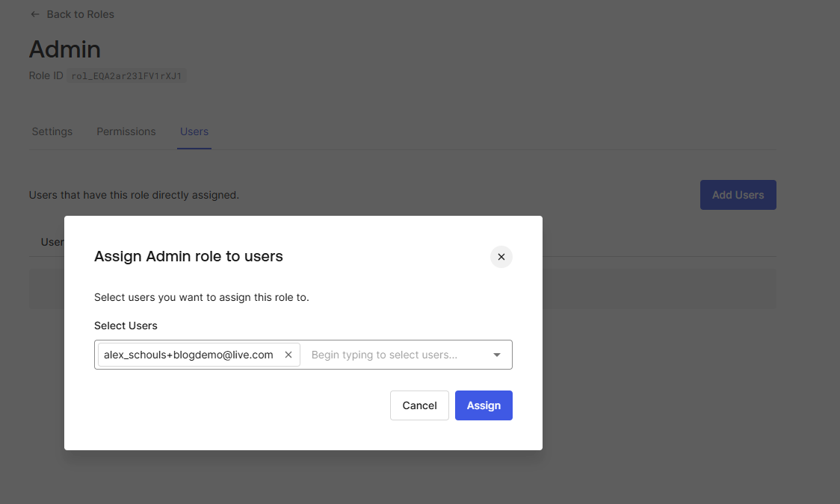The width and height of the screenshot is (840, 504).
Task: Click the Admin page heading
Action: tap(65, 49)
